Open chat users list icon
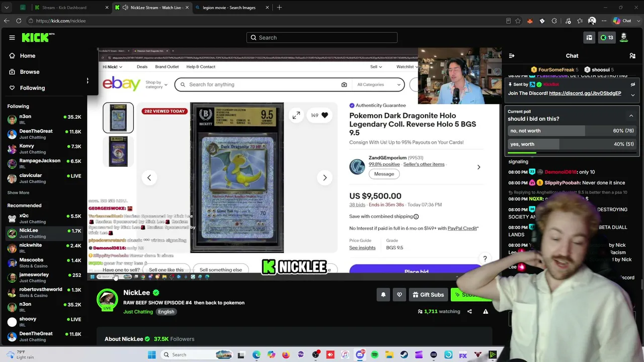 [632, 56]
